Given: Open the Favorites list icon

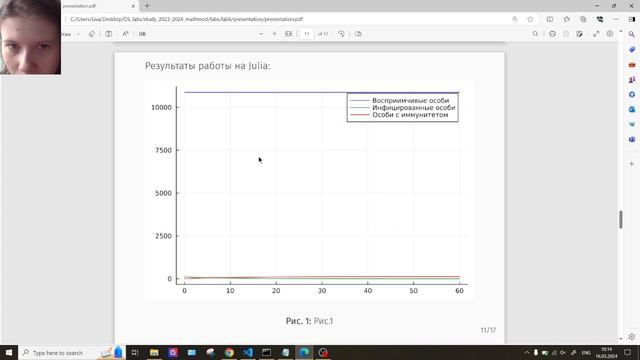Looking at the screenshot, I should click(567, 19).
